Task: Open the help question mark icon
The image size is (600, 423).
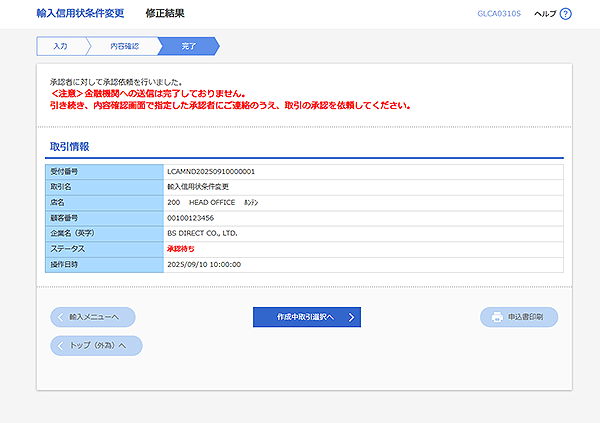Action: (565, 14)
